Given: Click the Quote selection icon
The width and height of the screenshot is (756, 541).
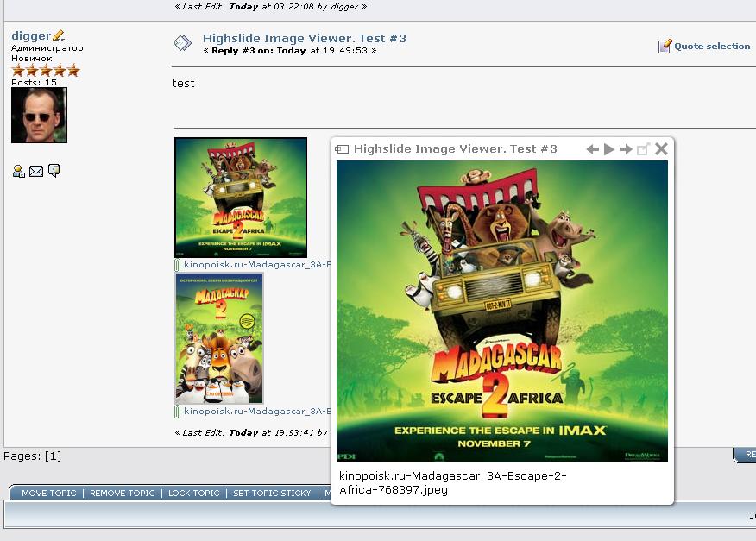Looking at the screenshot, I should click(665, 46).
